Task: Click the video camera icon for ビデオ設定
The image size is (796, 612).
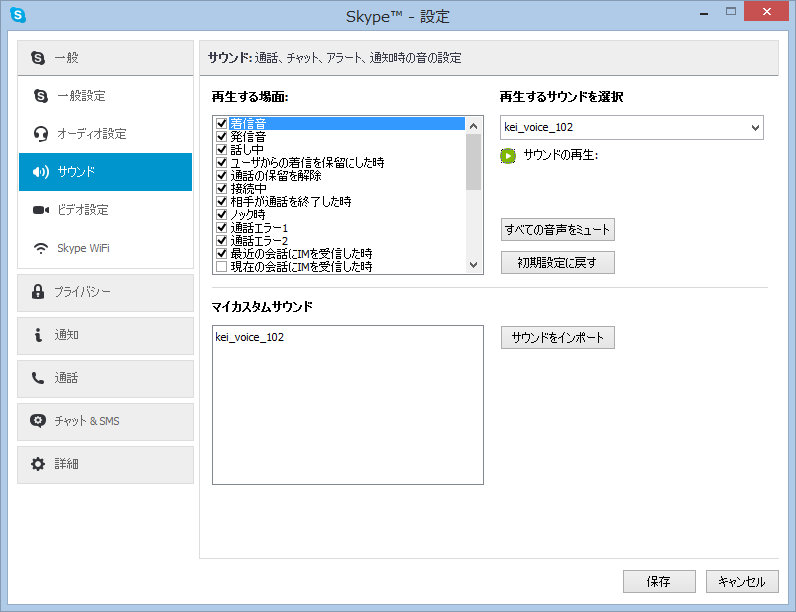Action: coord(40,210)
